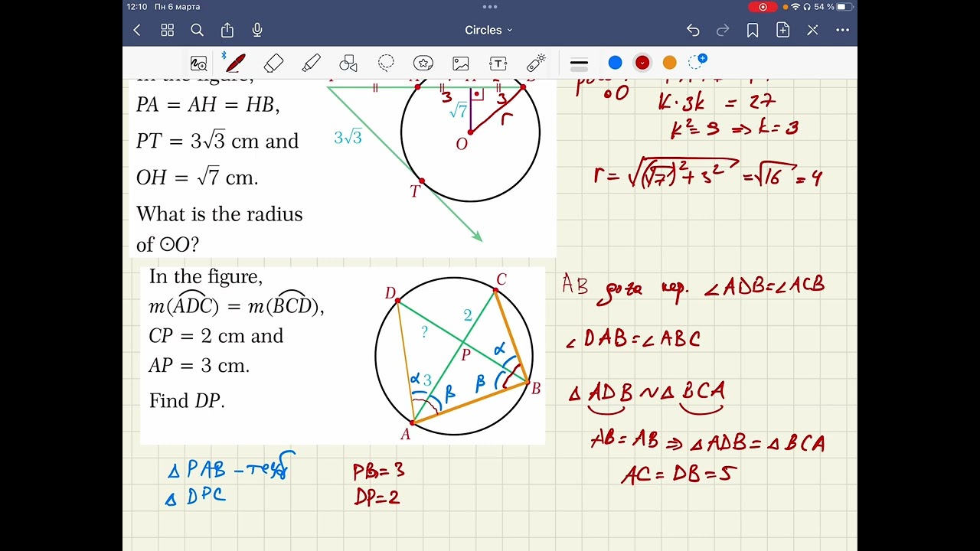Screen dimensions: 980x551
Task: Add a new color preset
Action: [x=697, y=62]
